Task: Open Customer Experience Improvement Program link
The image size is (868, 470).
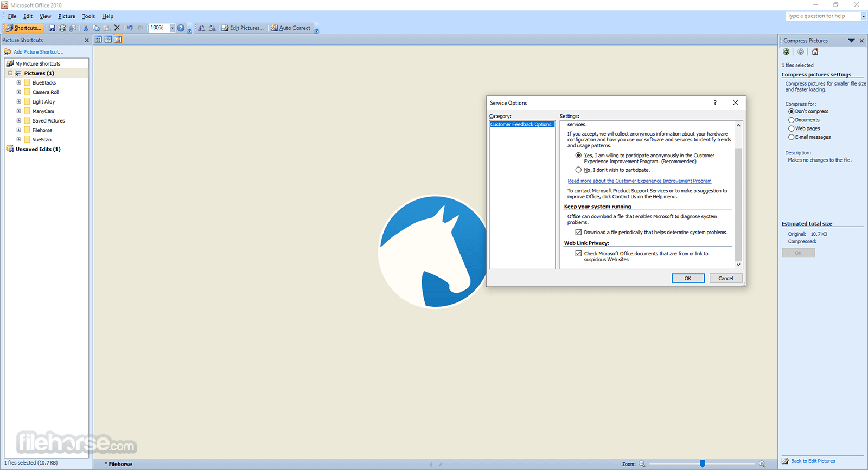Action: (x=640, y=181)
